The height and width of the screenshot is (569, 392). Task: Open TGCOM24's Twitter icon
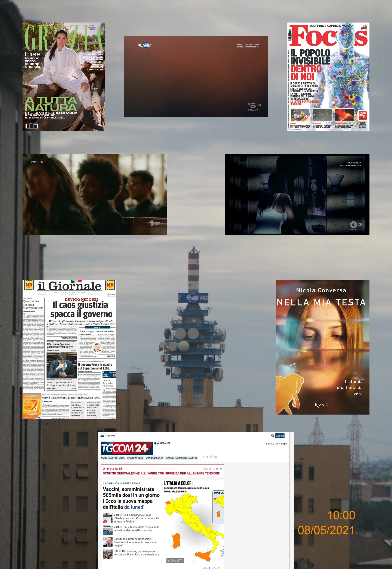(x=207, y=457)
